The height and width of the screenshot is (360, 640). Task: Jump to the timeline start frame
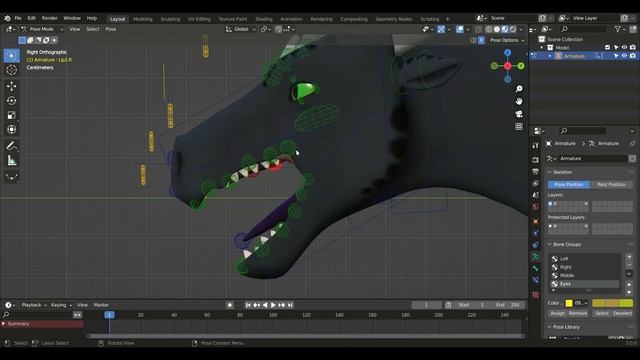coord(248,305)
